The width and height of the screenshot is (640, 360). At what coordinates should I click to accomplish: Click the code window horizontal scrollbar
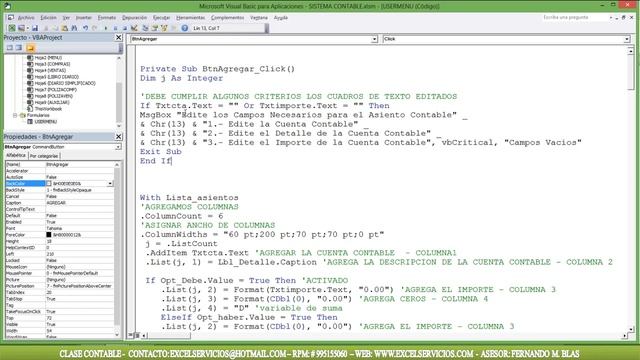pos(384,336)
